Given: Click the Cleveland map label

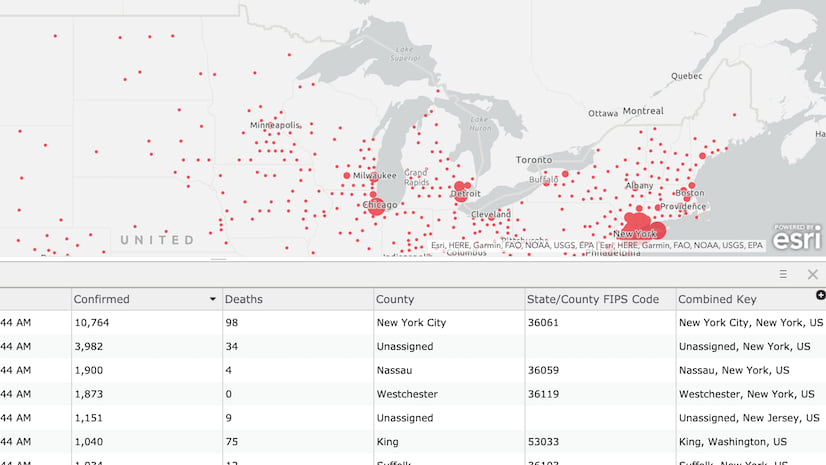Looking at the screenshot, I should click(x=491, y=214).
